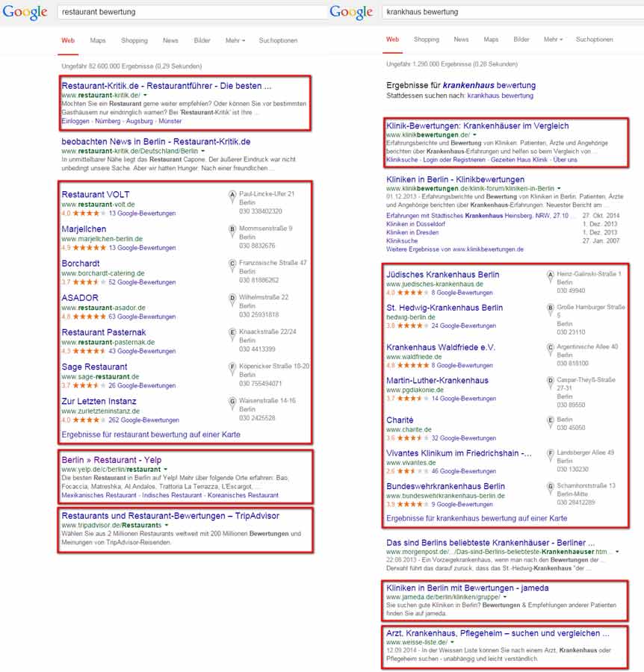The image size is (644, 672).
Task: Click the Google logo above krankhaus search
Action: pyautogui.click(x=351, y=12)
